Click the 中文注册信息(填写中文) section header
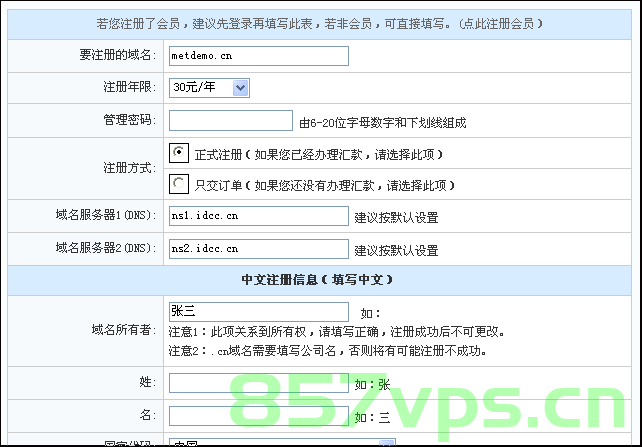This screenshot has height=447, width=642. pos(317,280)
